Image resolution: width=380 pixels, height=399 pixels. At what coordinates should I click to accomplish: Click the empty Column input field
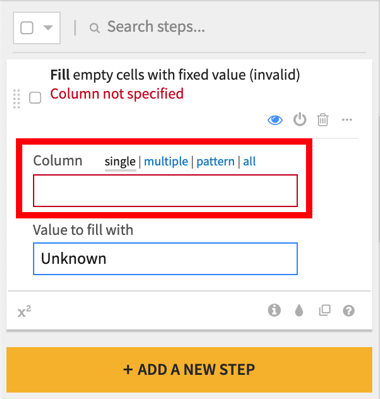(165, 191)
